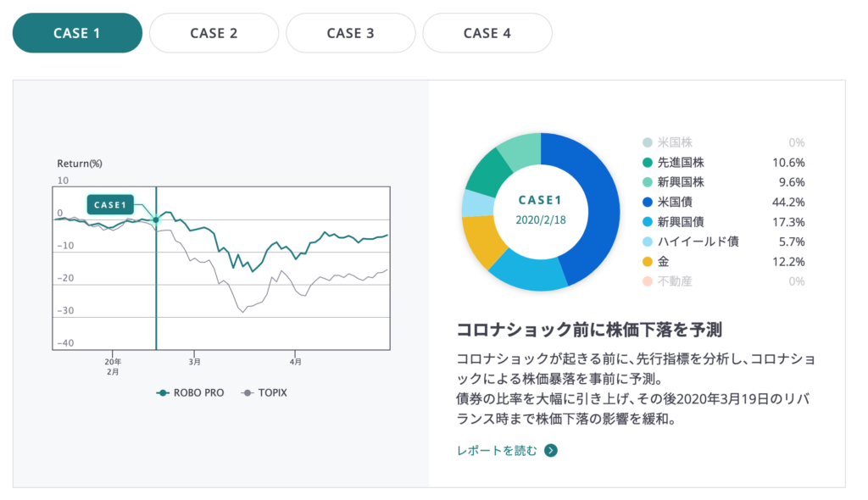Click the 12.2% value for 金
The image size is (868, 500).
pyautogui.click(x=788, y=261)
